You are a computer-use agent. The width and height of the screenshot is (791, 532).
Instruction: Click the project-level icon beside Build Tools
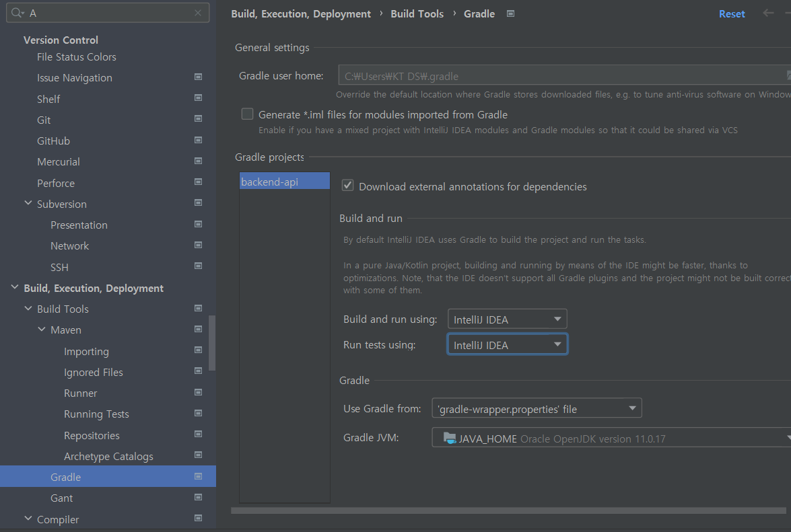click(198, 308)
